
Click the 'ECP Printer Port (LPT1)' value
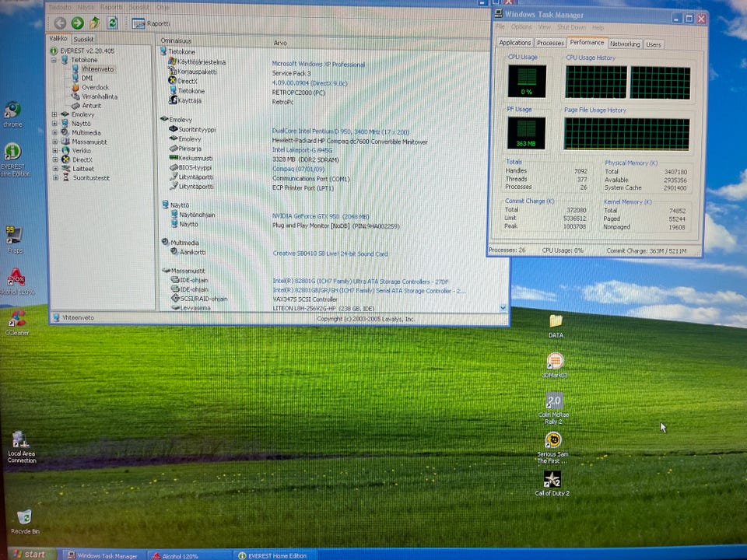[303, 187]
